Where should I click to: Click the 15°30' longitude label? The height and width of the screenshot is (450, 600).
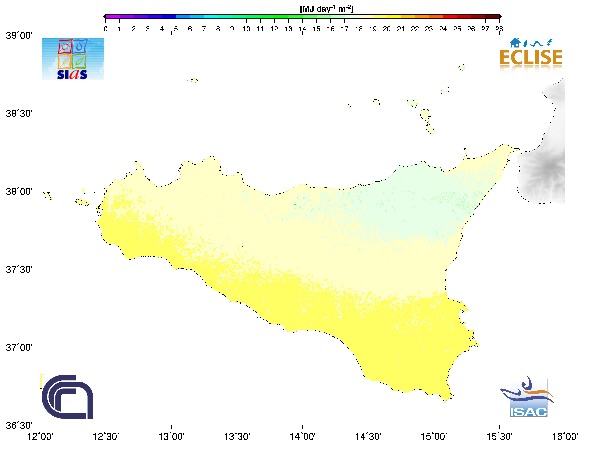coord(499,437)
